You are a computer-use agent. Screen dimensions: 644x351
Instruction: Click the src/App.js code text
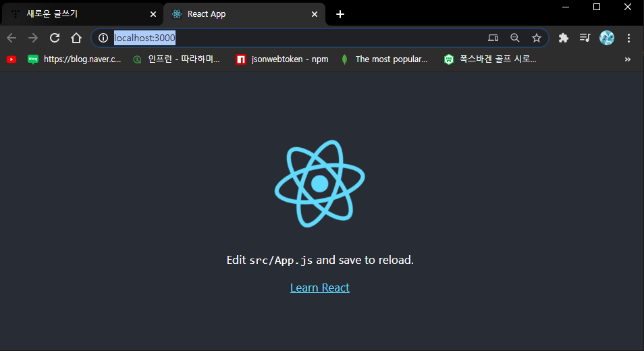click(281, 261)
